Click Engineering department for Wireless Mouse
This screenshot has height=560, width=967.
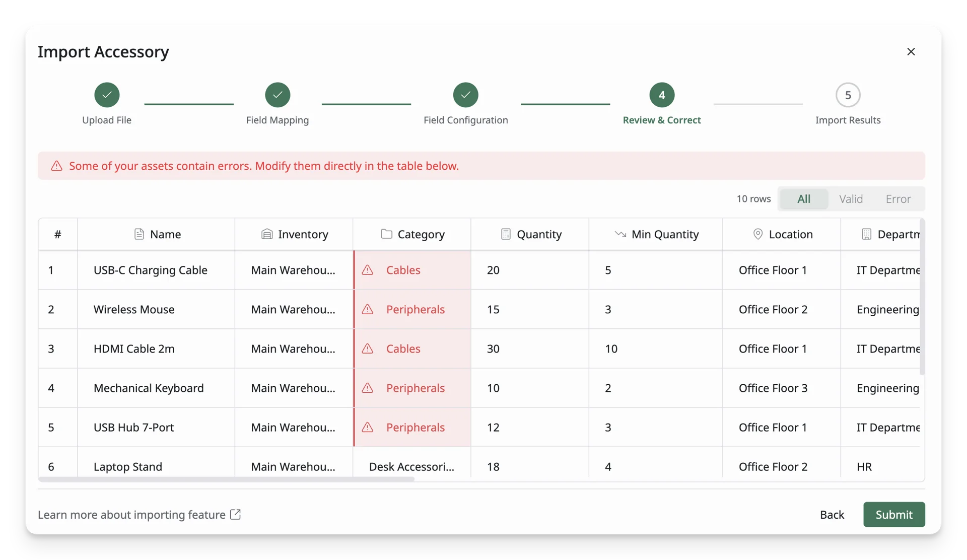(x=880, y=309)
